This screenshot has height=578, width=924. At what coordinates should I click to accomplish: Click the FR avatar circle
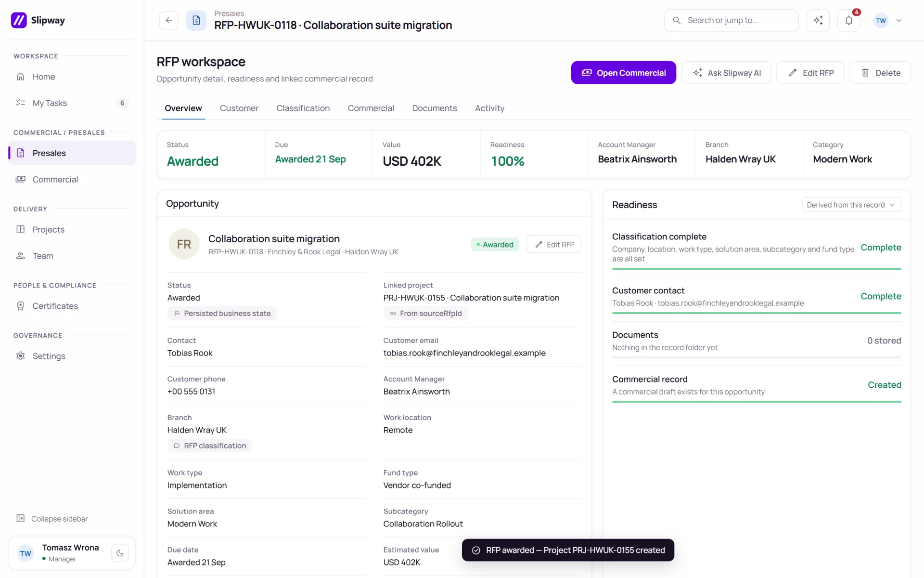pyautogui.click(x=184, y=244)
